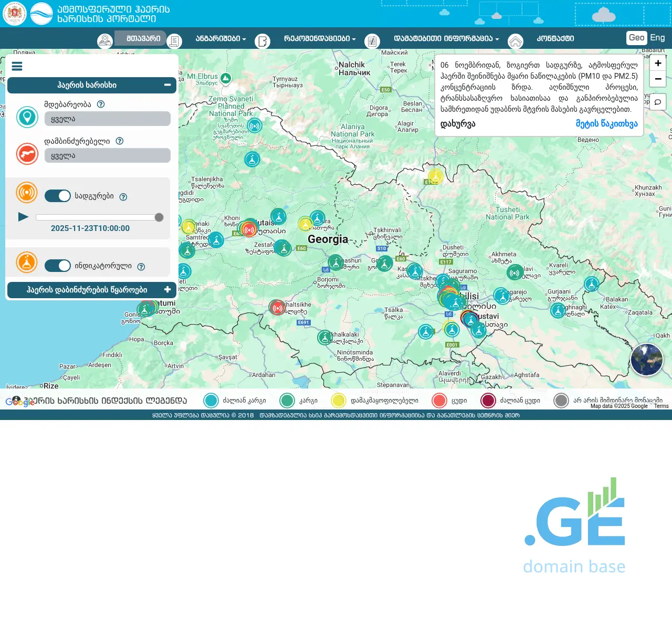This screenshot has width=672, height=630.
Task: Open the map feedback comment icon
Action: (x=658, y=102)
